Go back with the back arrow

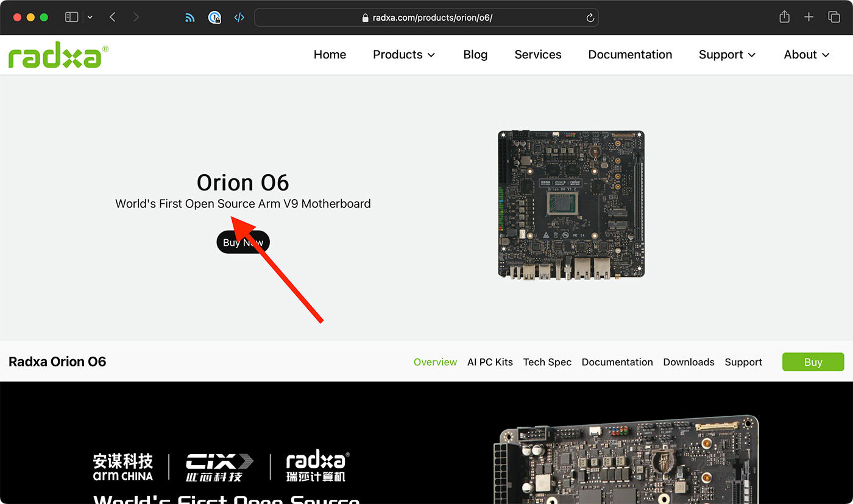(x=113, y=17)
